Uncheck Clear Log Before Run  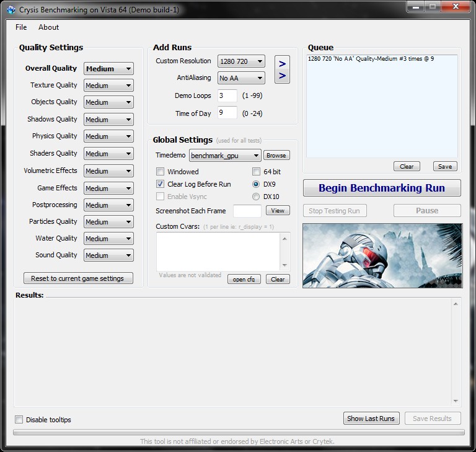coord(160,184)
